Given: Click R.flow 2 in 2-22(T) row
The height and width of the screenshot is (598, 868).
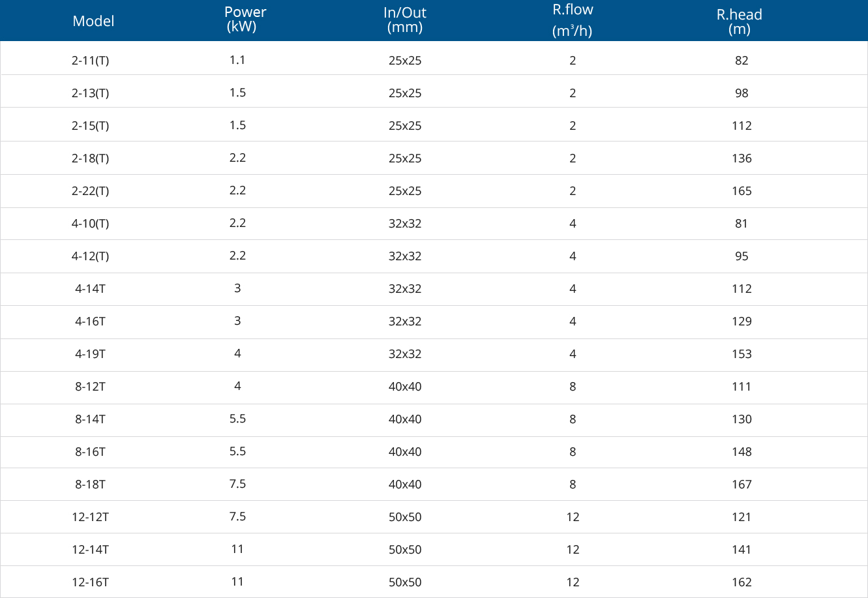Looking at the screenshot, I should (573, 191).
